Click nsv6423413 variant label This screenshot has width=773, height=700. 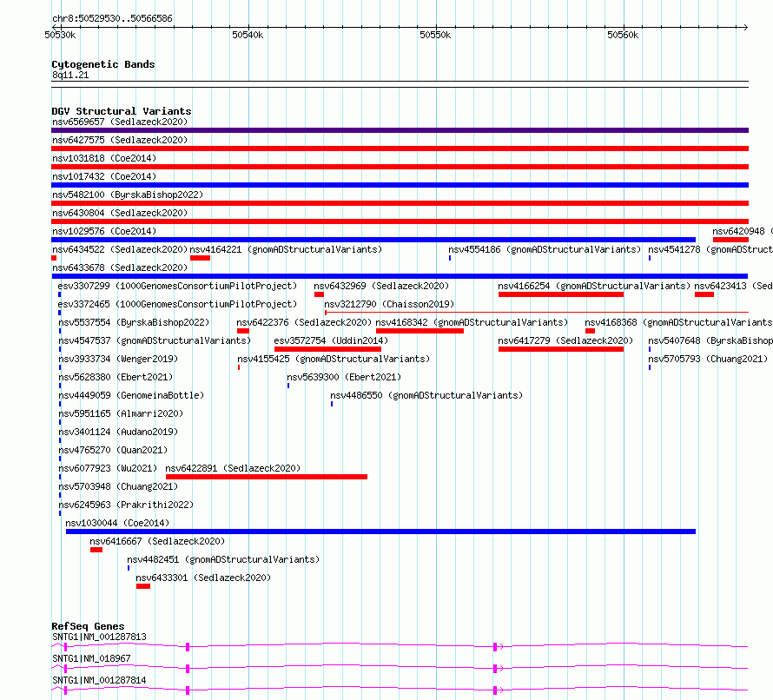click(734, 286)
